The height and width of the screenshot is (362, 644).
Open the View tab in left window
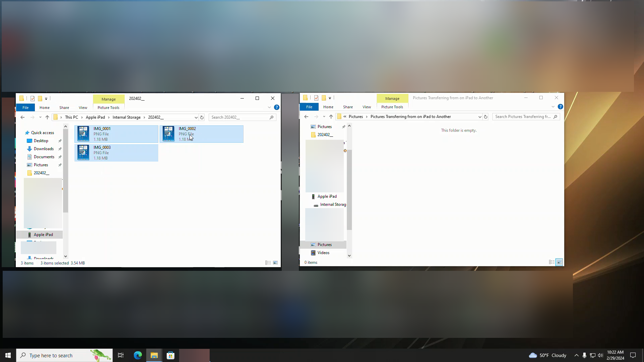pos(83,108)
